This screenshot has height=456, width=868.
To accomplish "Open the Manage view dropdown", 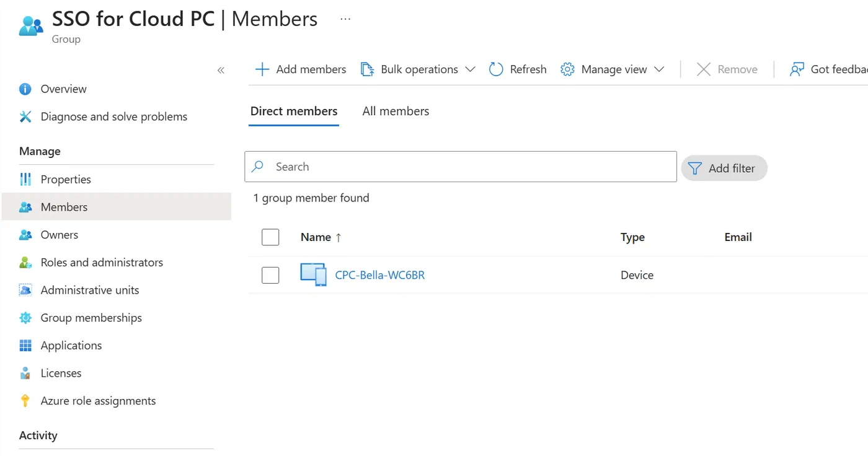I will coord(613,69).
